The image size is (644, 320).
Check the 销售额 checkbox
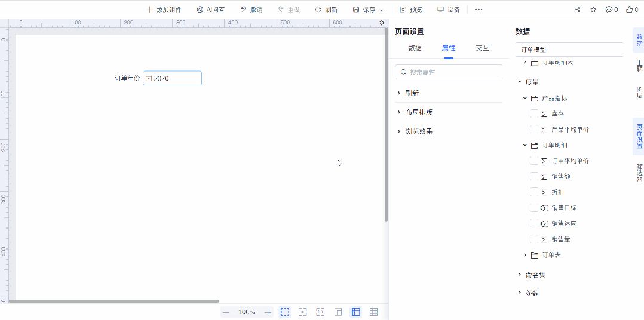tap(534, 176)
